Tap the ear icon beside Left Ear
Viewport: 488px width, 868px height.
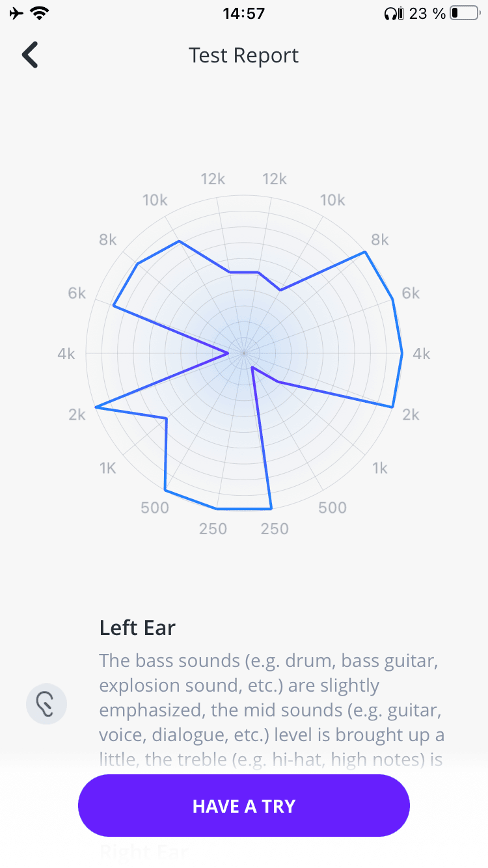tap(46, 704)
